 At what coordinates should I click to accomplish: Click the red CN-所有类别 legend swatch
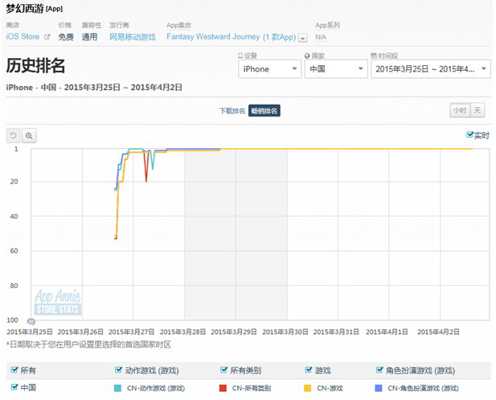pyautogui.click(x=223, y=388)
